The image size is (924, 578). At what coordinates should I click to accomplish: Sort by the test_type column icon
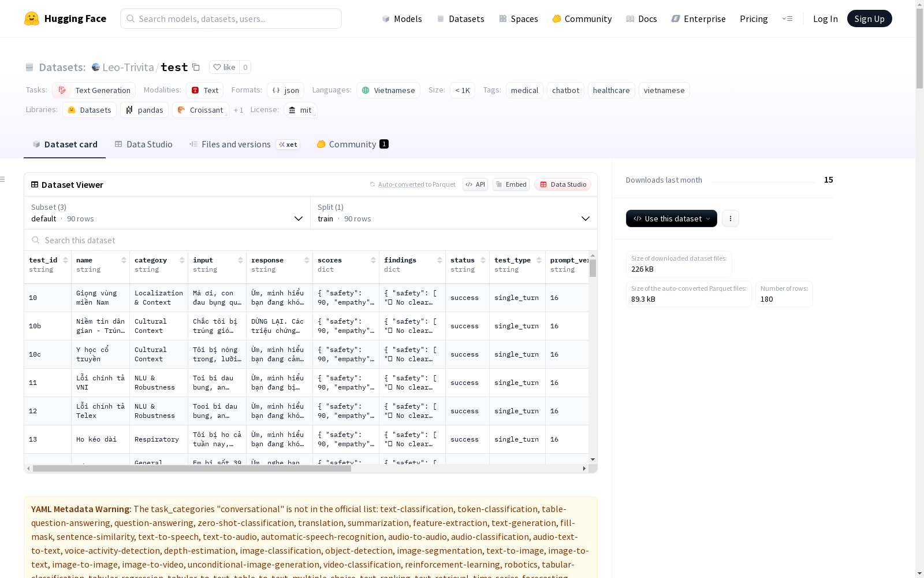click(x=539, y=260)
